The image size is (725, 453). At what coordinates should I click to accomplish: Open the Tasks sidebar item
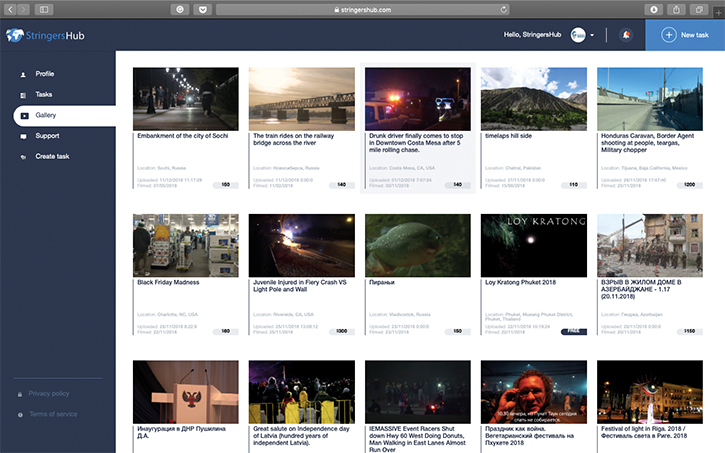(44, 95)
